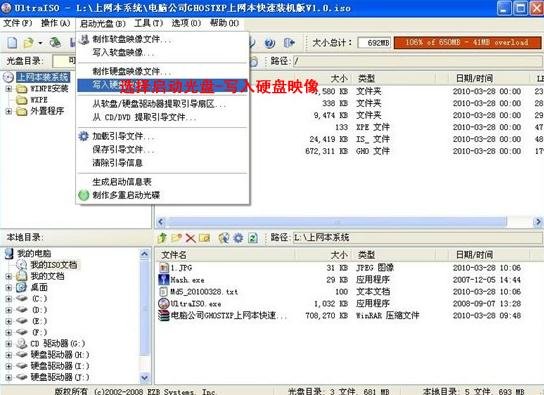Click the red X delete icon in local toolbar
Screen dimensions: 544x395
[190, 238]
